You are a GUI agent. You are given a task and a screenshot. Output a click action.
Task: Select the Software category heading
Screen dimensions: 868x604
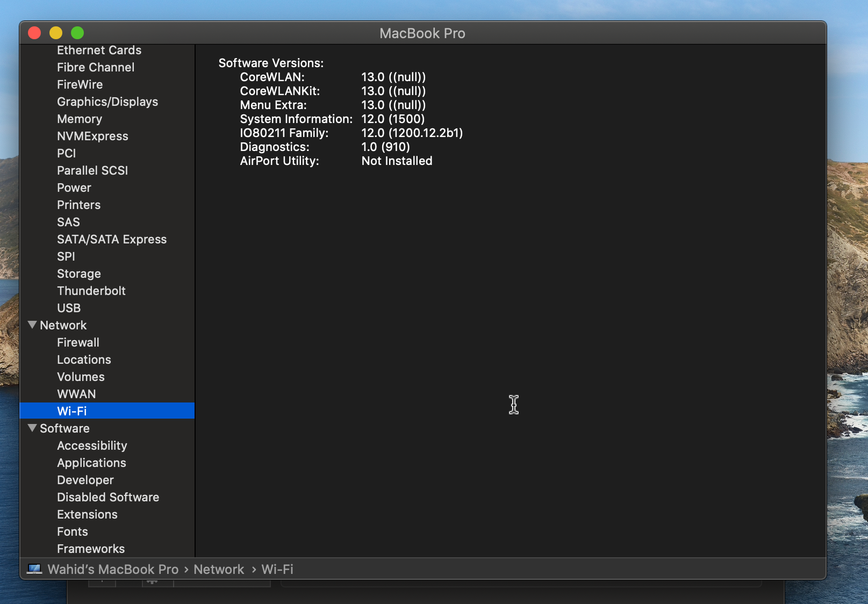(x=65, y=428)
